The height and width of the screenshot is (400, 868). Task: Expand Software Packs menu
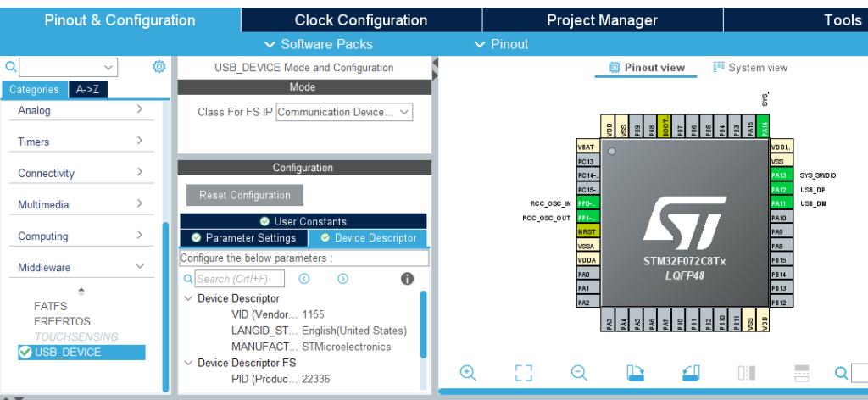pos(319,44)
